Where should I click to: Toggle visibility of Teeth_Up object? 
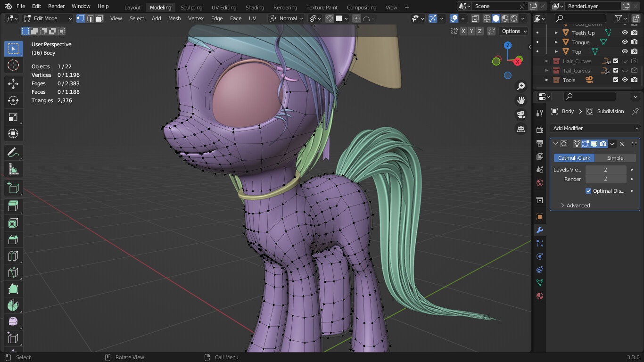coord(625,33)
